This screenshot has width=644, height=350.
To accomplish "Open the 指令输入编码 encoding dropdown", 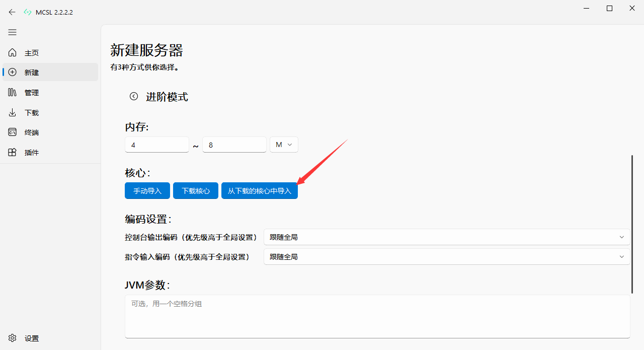I will coord(446,256).
